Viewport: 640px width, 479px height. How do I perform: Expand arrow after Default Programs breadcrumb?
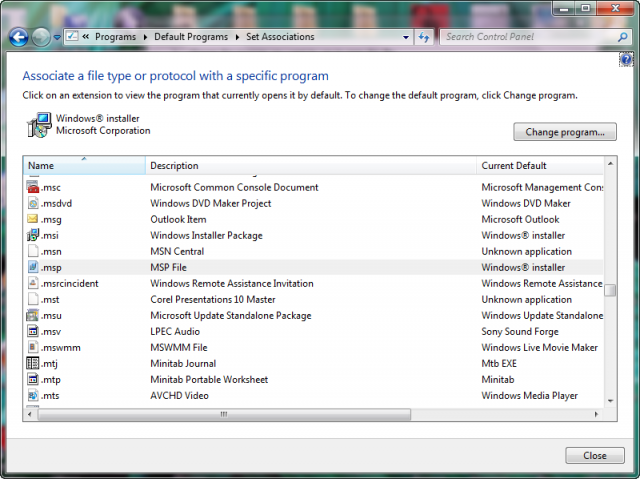[x=237, y=37]
